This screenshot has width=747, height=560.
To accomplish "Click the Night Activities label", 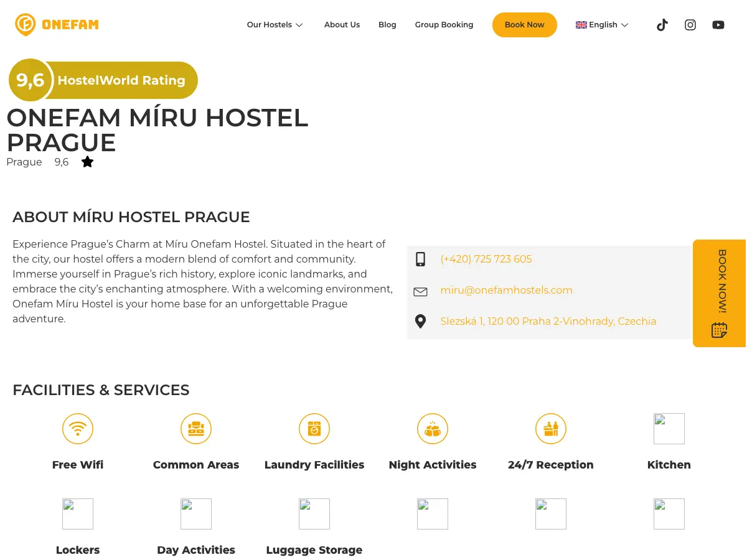I will click(433, 465).
